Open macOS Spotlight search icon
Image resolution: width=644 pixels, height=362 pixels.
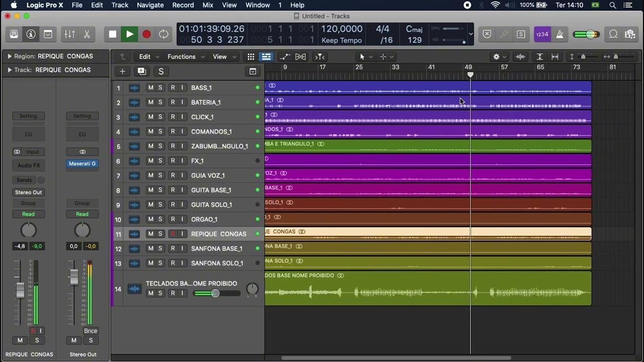(612, 5)
